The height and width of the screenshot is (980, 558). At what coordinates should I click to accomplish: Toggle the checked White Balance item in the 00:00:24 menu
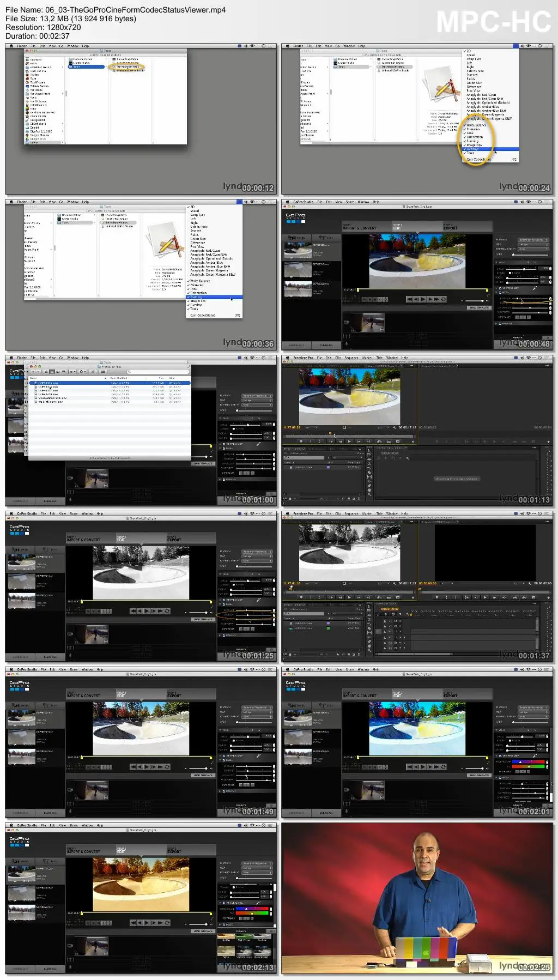pyautogui.click(x=490, y=125)
